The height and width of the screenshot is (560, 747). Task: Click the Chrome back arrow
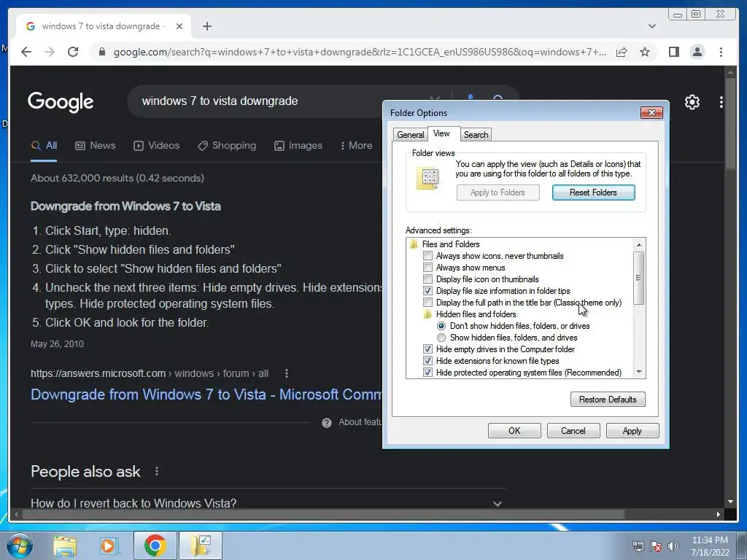pos(26,52)
